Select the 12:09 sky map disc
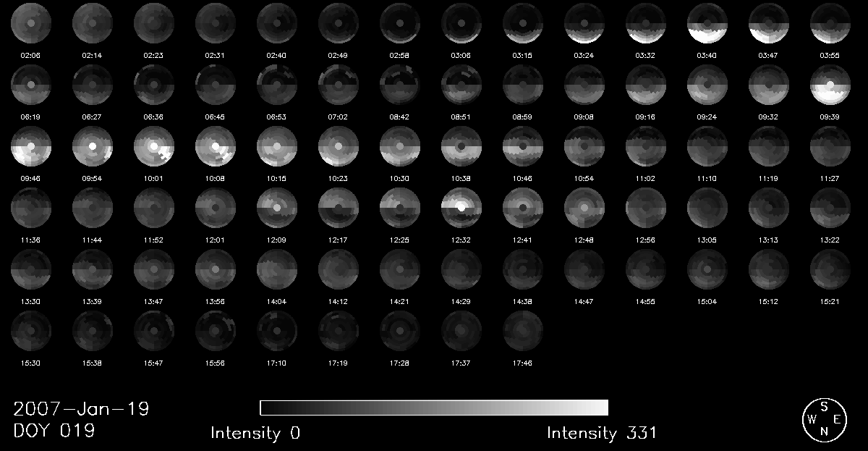This screenshot has height=451, width=868. point(276,208)
